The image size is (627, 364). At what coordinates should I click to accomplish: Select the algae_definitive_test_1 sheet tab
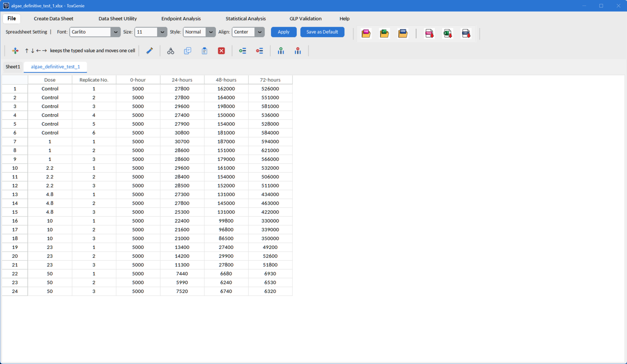click(55, 67)
